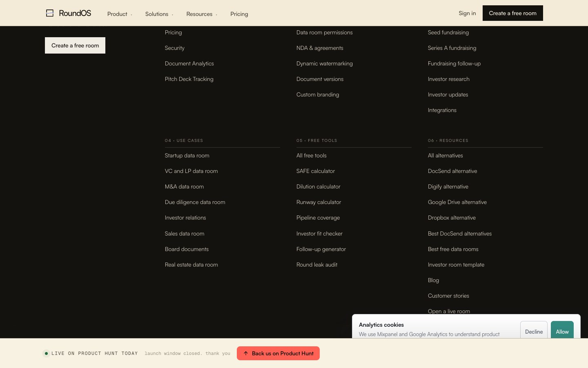The height and width of the screenshot is (368, 588).
Task: Open Google Drive alternative link
Action: pos(457,202)
